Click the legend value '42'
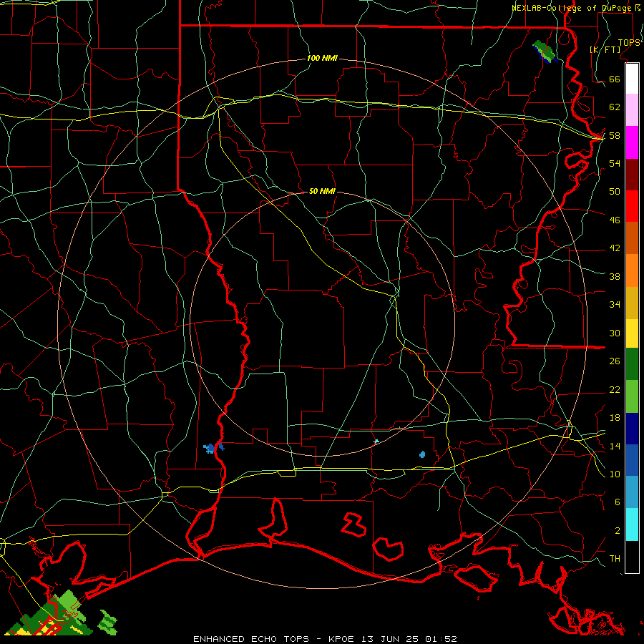644x644 pixels. pyautogui.click(x=615, y=248)
